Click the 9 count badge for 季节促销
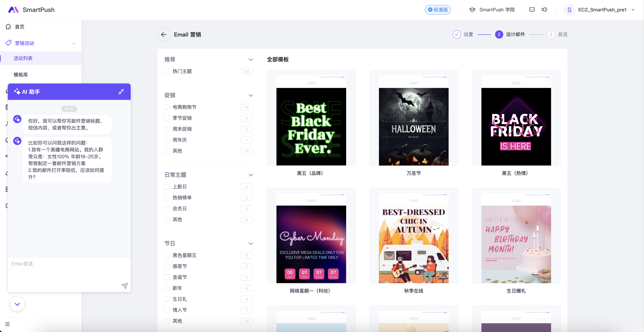Image resolution: width=644 pixels, height=332 pixels. point(246,118)
